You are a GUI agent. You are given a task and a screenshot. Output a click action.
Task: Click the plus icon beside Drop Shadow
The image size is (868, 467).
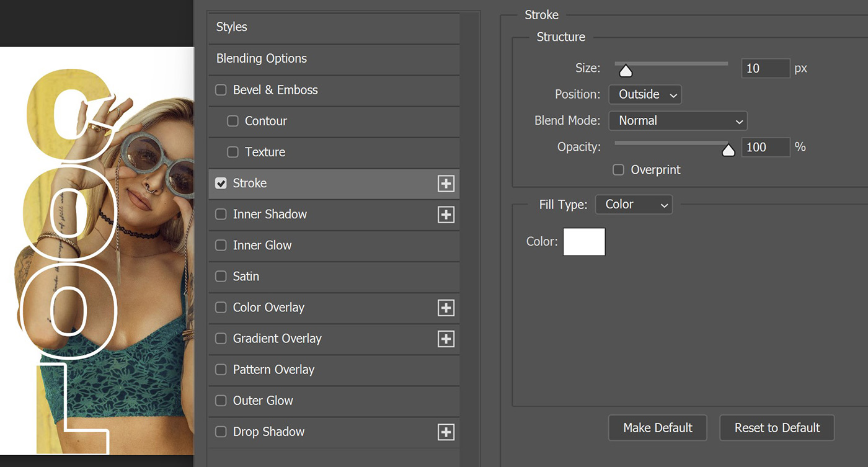446,432
